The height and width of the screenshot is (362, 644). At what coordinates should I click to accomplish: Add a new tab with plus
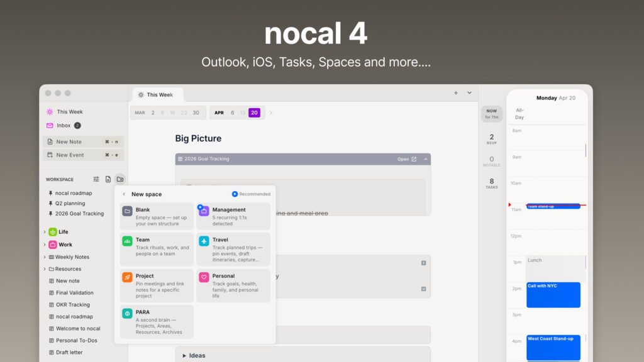point(456,93)
